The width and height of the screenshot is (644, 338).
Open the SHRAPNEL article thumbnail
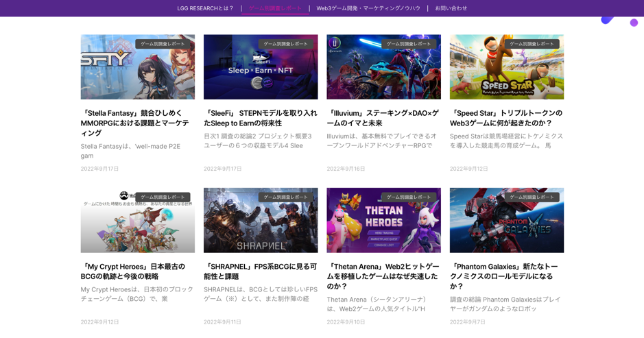[x=261, y=220]
